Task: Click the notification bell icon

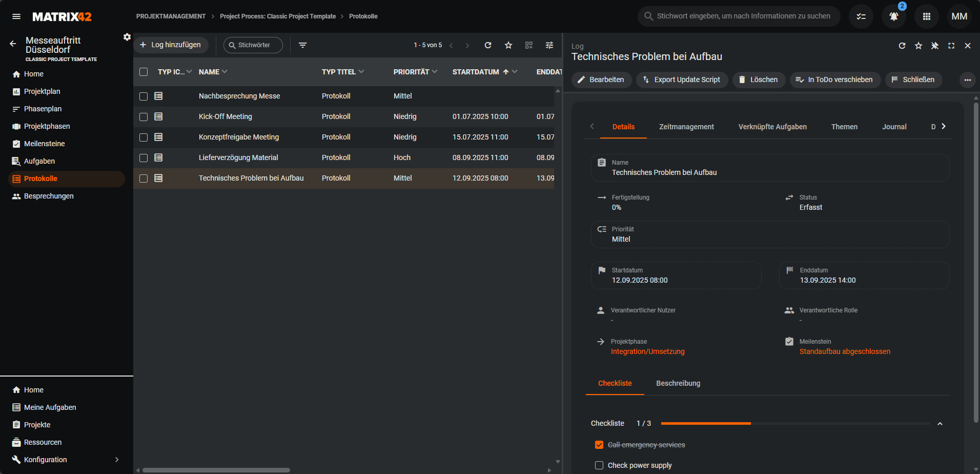Action: click(893, 16)
